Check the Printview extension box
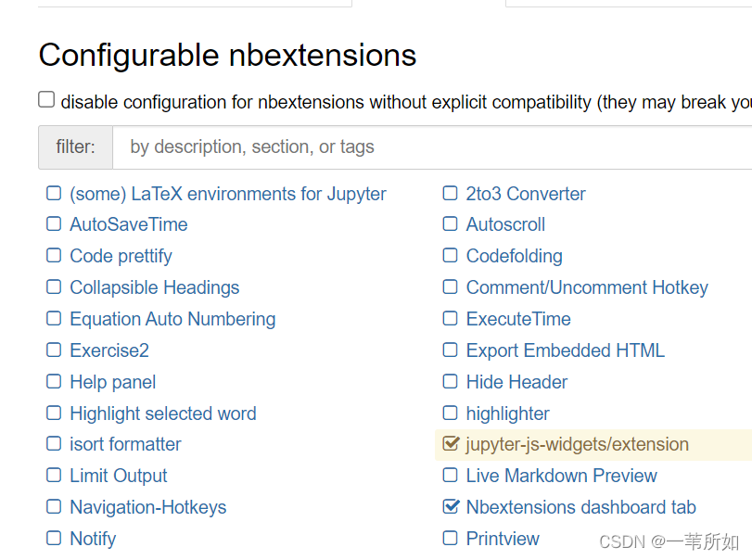This screenshot has height=560, width=752. click(x=451, y=539)
